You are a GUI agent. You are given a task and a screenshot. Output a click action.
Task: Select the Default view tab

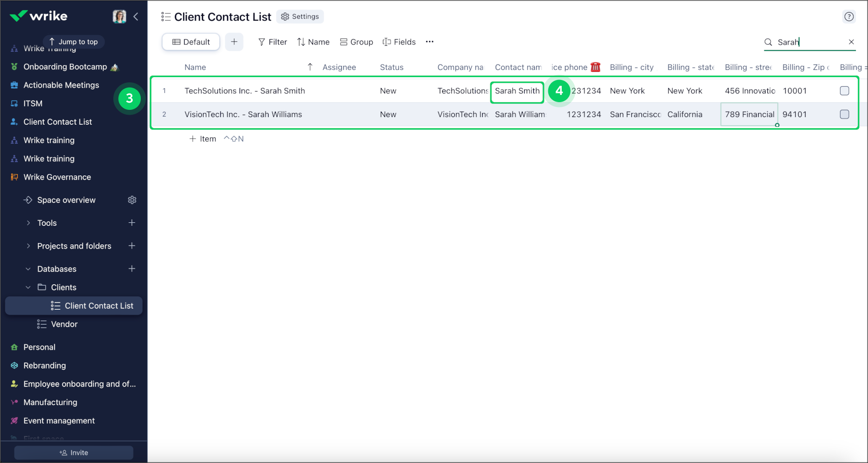191,42
